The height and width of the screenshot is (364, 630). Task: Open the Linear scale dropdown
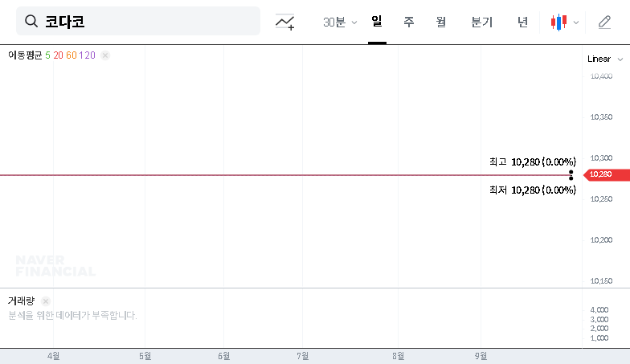click(x=604, y=59)
